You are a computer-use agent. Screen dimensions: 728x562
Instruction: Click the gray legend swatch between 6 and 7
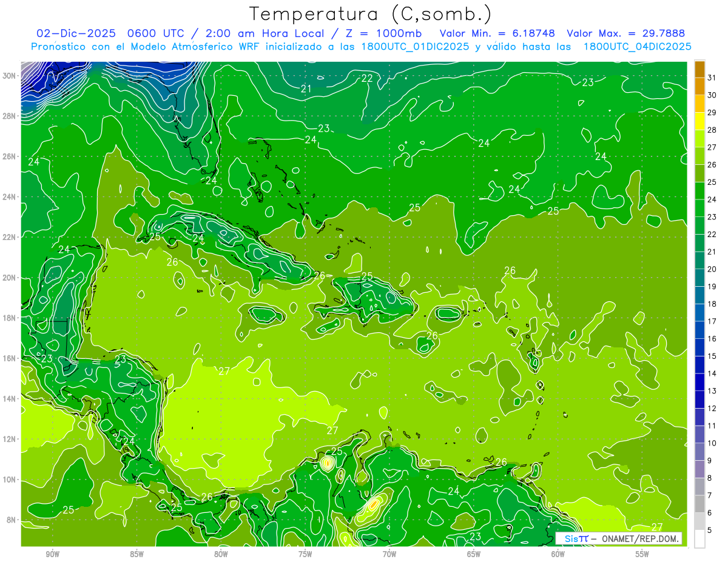point(699,504)
